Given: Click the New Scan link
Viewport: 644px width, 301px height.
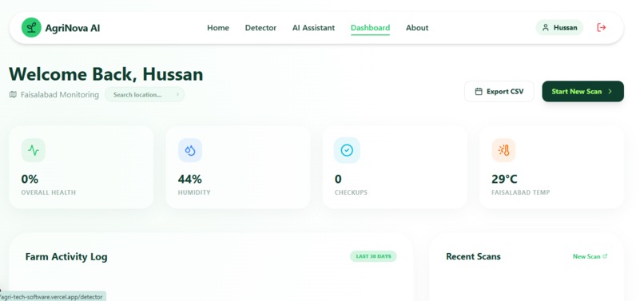Looking at the screenshot, I should pyautogui.click(x=590, y=256).
